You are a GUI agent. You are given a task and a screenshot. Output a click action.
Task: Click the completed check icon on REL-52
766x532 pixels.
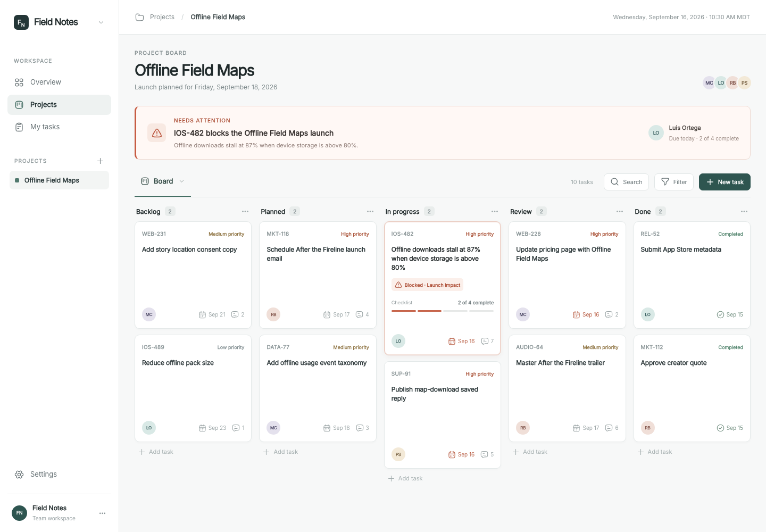720,315
